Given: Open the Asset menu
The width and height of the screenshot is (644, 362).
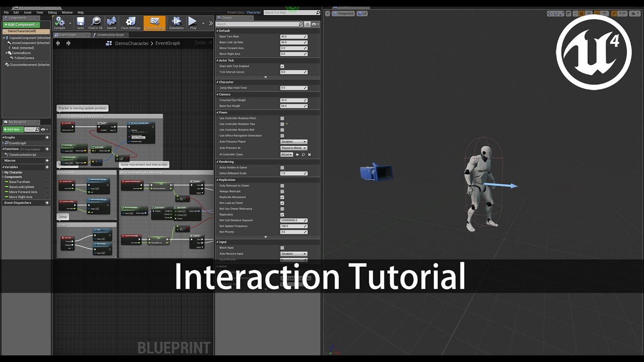Looking at the screenshot, I should 28,12.
